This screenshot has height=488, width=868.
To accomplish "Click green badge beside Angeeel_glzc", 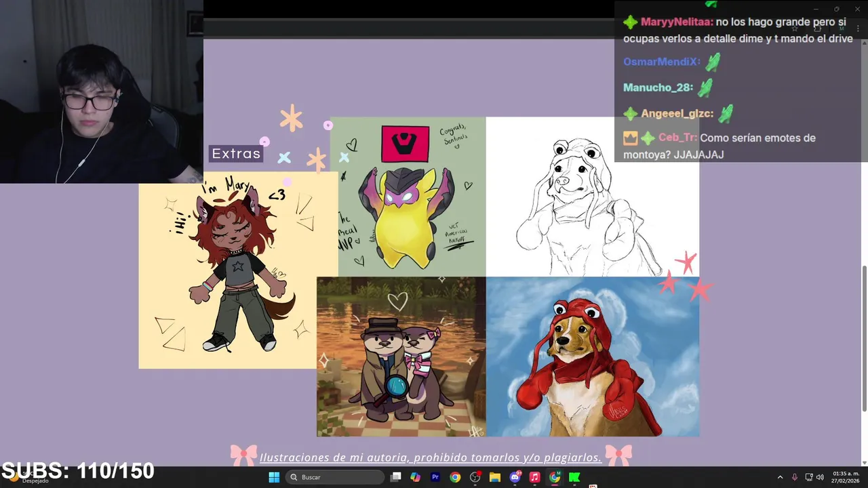I will click(631, 114).
